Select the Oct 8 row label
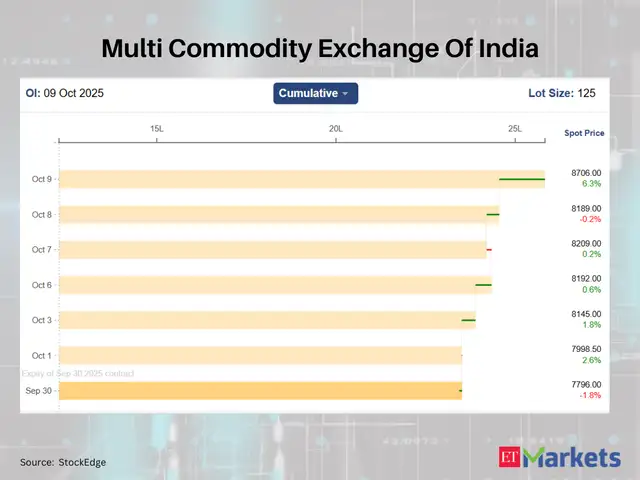This screenshot has height=480, width=640. pyautogui.click(x=41, y=215)
